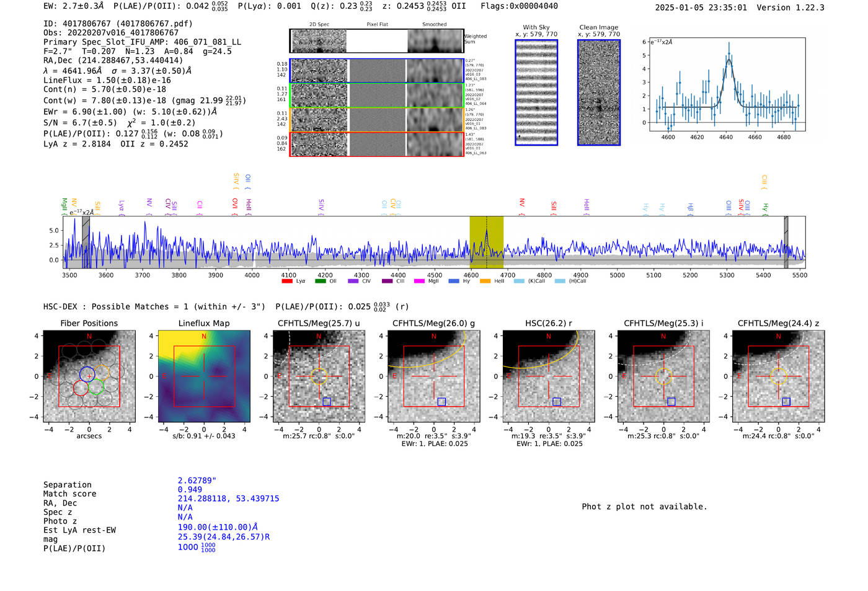The width and height of the screenshot is (868, 591).
Task: Click the s/b: 0.91 +/- 0.043 label
Action: [x=204, y=436]
